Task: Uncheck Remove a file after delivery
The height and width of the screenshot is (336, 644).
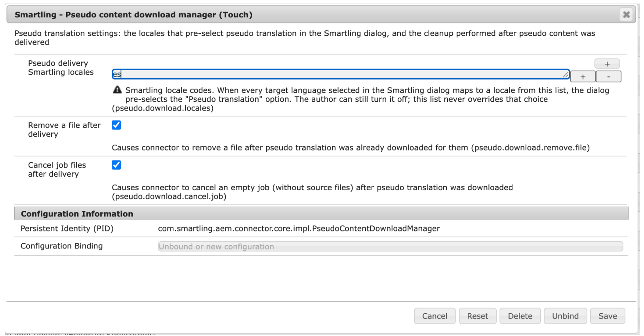Action: pos(116,125)
